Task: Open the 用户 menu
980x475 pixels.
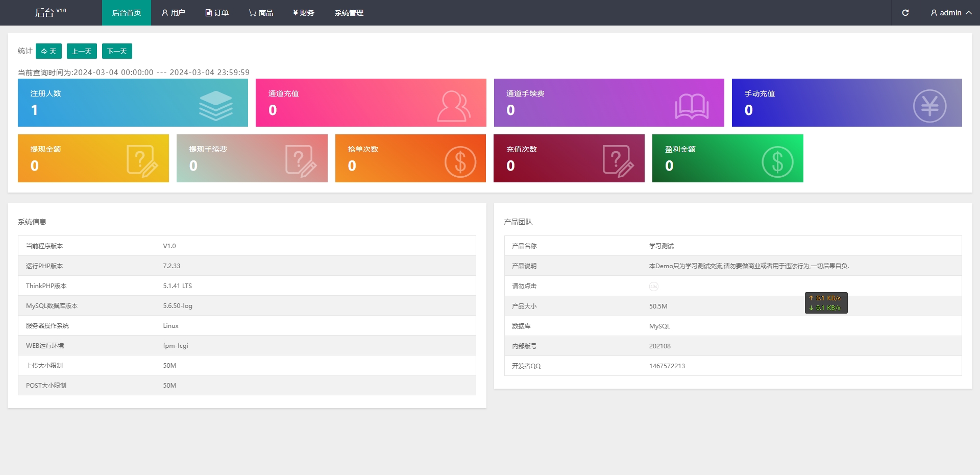Action: [173, 13]
